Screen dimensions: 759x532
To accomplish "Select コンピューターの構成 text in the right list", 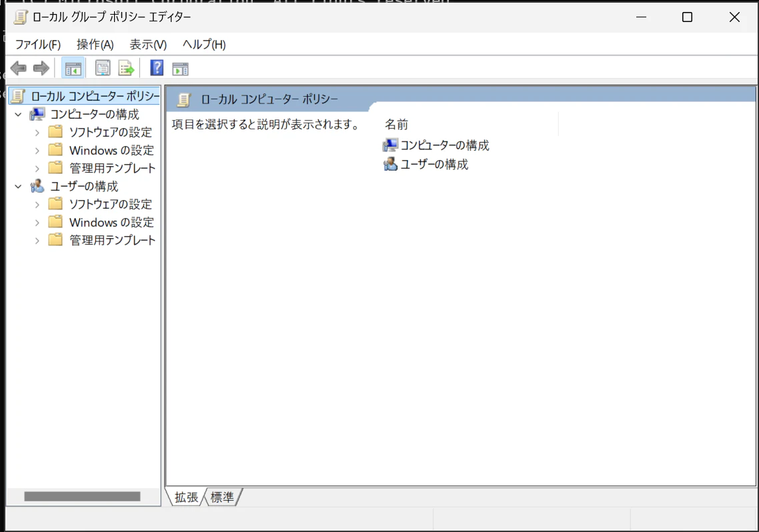I will [x=444, y=145].
